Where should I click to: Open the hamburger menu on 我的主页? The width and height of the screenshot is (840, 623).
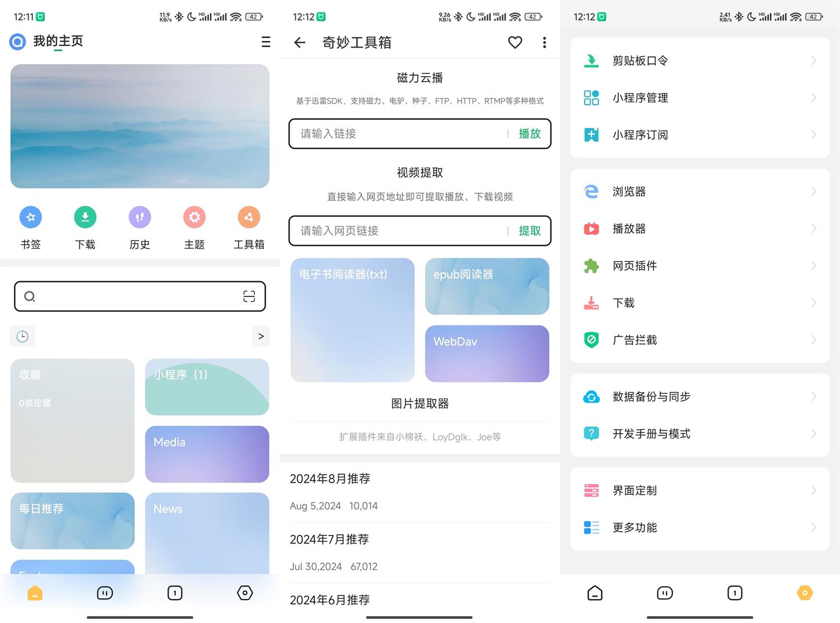point(265,42)
